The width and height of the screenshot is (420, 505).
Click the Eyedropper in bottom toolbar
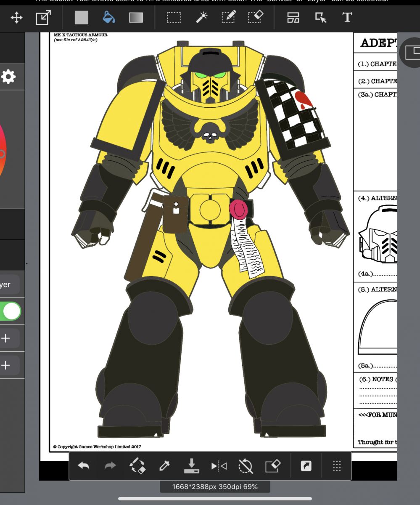click(x=164, y=466)
